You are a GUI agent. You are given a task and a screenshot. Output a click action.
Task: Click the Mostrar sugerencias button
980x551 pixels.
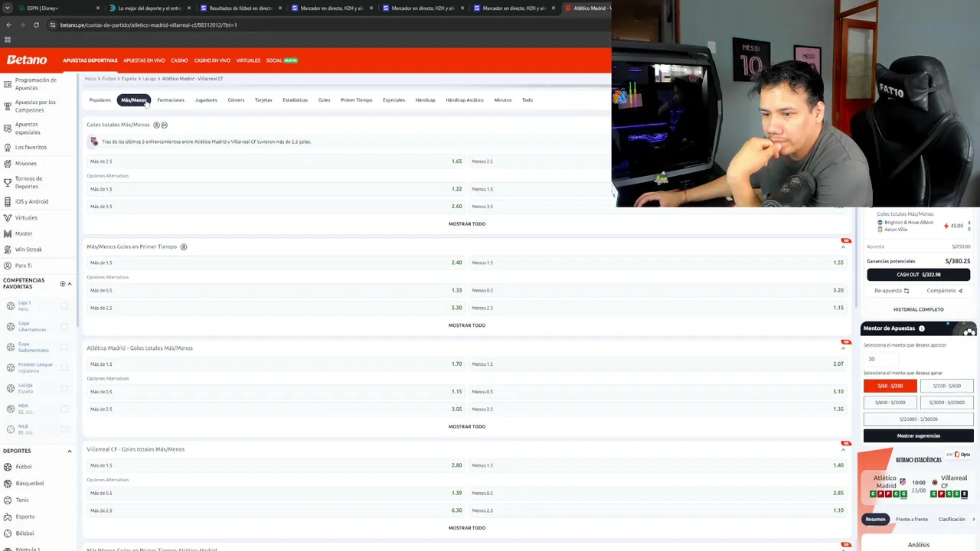(x=918, y=435)
